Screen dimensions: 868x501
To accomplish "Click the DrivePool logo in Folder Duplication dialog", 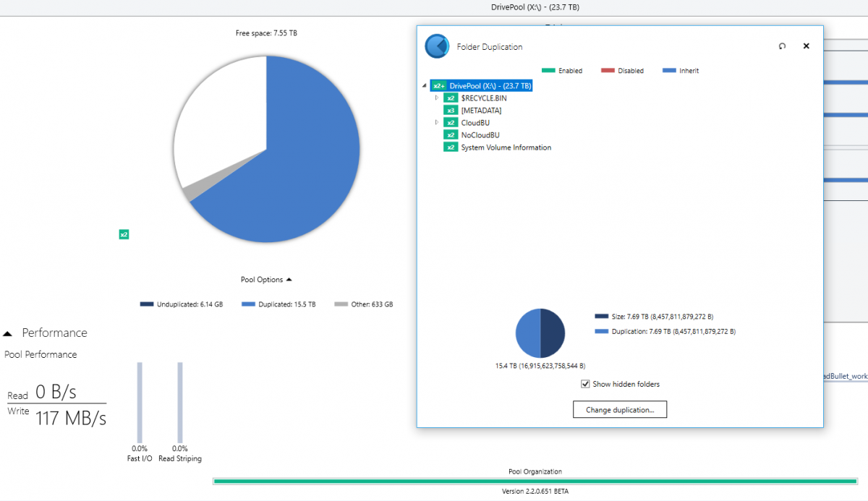I will click(437, 46).
